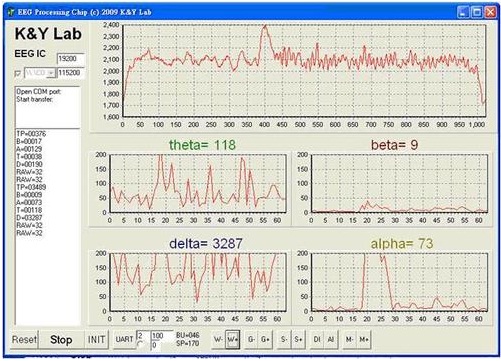Click the application icon in the title bar
This screenshot has height=361, width=501.
[11, 12]
